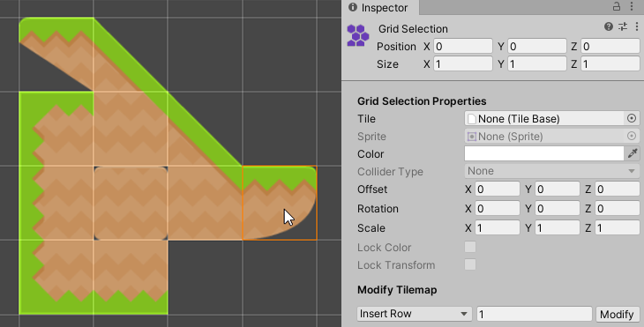The height and width of the screenshot is (327, 644).
Task: Click the white Color swatch field
Action: (544, 153)
